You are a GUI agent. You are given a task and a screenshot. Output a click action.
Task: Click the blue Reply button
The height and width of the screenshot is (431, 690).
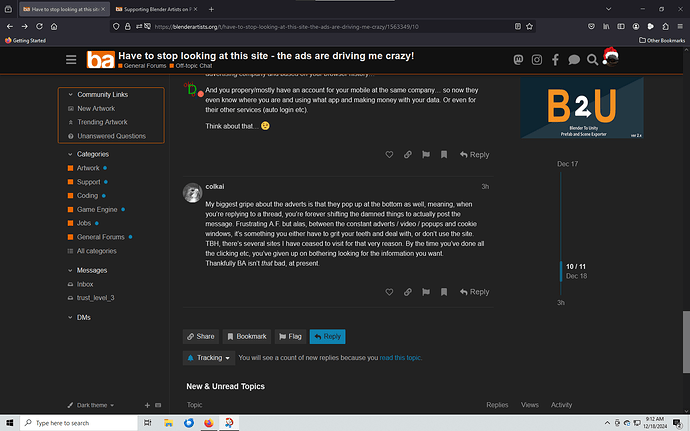[327, 336]
